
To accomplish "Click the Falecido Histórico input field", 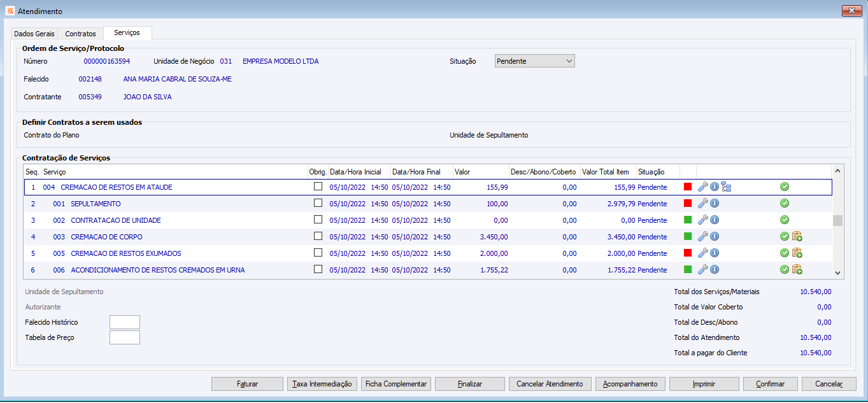I will coord(125,322).
